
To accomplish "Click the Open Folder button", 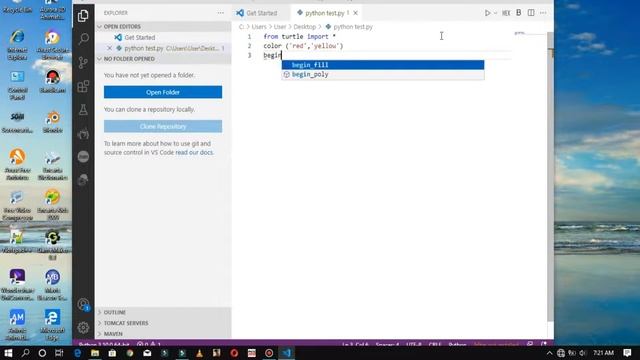I will 163,92.
